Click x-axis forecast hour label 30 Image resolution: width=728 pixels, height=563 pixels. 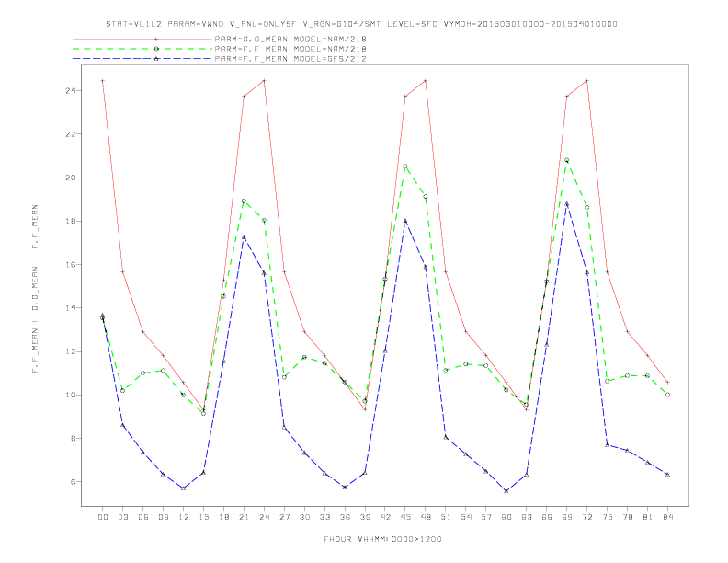click(304, 517)
